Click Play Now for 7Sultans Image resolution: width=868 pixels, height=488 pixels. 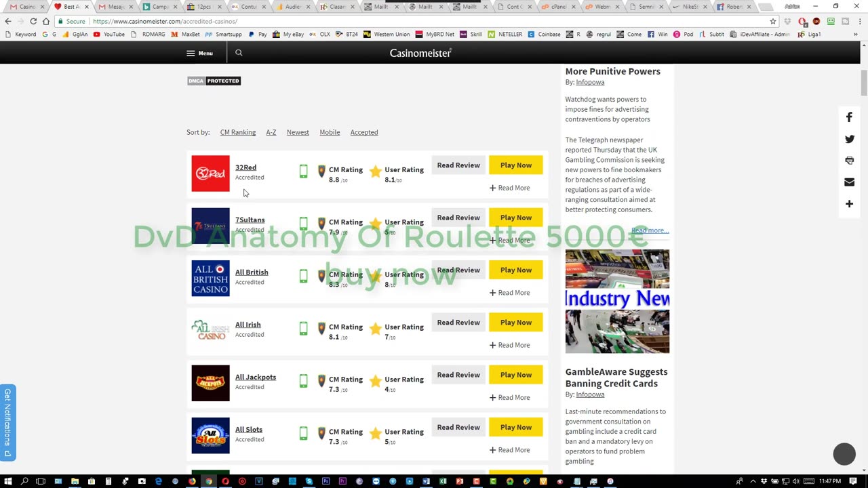516,218
